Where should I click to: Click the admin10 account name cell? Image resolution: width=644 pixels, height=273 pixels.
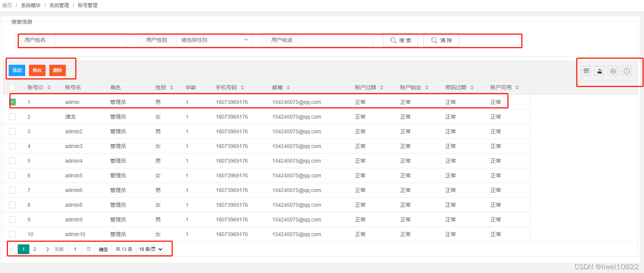pyautogui.click(x=75, y=234)
